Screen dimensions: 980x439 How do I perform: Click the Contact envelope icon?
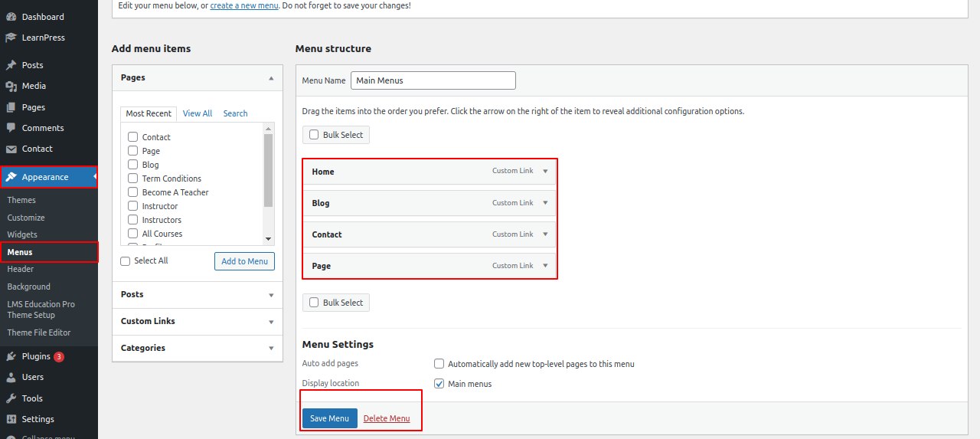(x=11, y=149)
